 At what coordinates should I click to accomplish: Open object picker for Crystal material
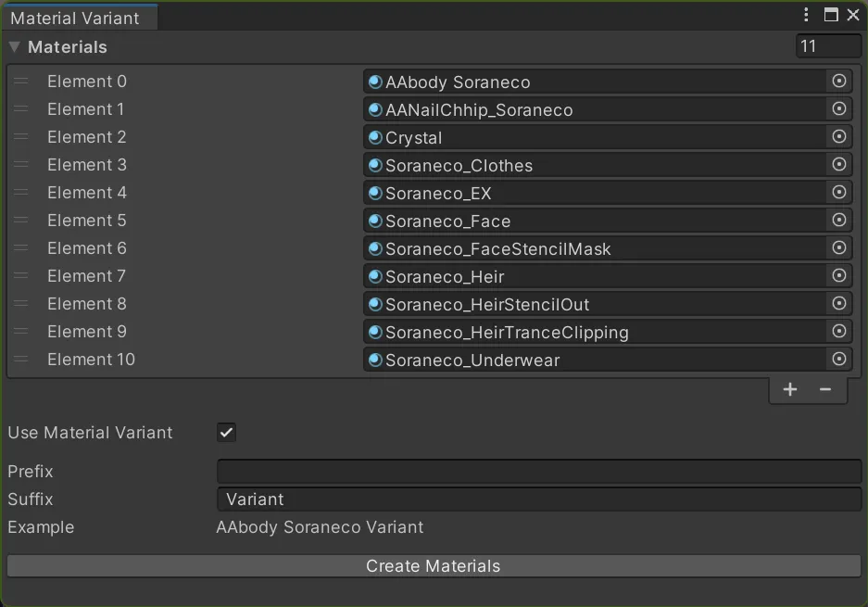pyautogui.click(x=839, y=137)
